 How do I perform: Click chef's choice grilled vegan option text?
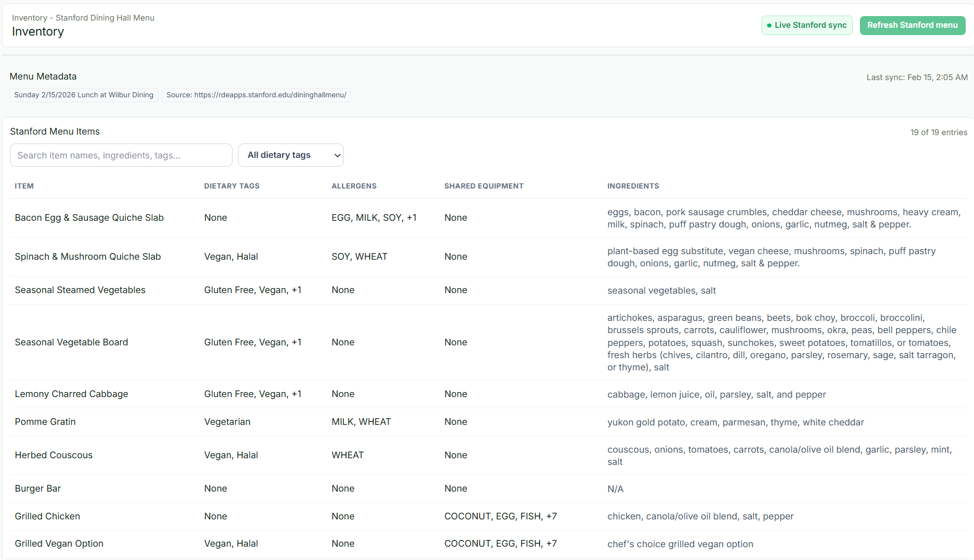pyautogui.click(x=680, y=544)
